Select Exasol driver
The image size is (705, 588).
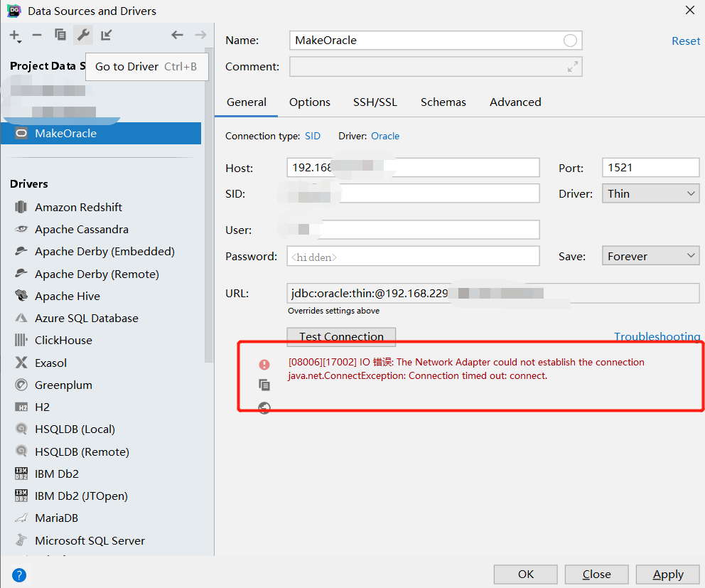[x=50, y=363]
